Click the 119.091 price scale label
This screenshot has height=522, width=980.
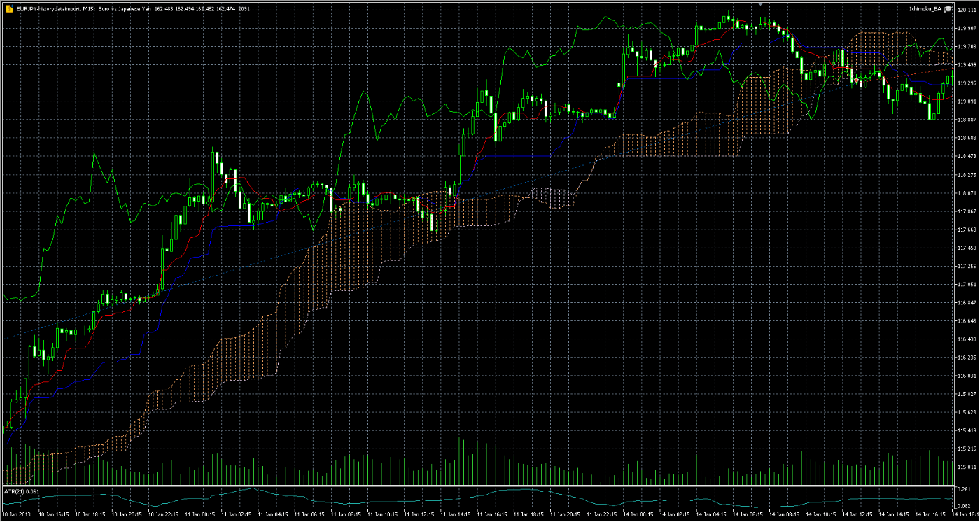(967, 101)
